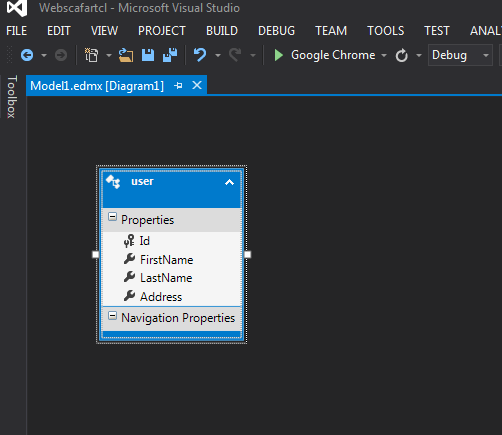Viewport: 502px width, 435px height.
Task: Click the Navigation Properties section header
Action: 172,318
